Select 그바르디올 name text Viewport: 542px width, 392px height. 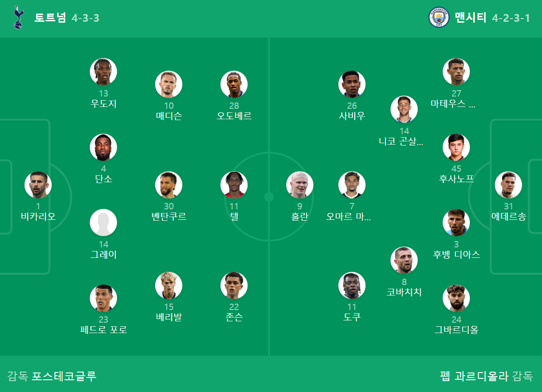click(456, 330)
